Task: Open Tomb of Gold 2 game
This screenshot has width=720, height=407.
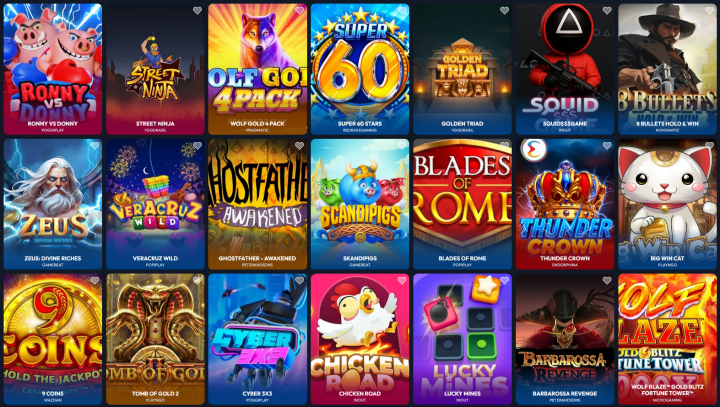Action: (155, 339)
